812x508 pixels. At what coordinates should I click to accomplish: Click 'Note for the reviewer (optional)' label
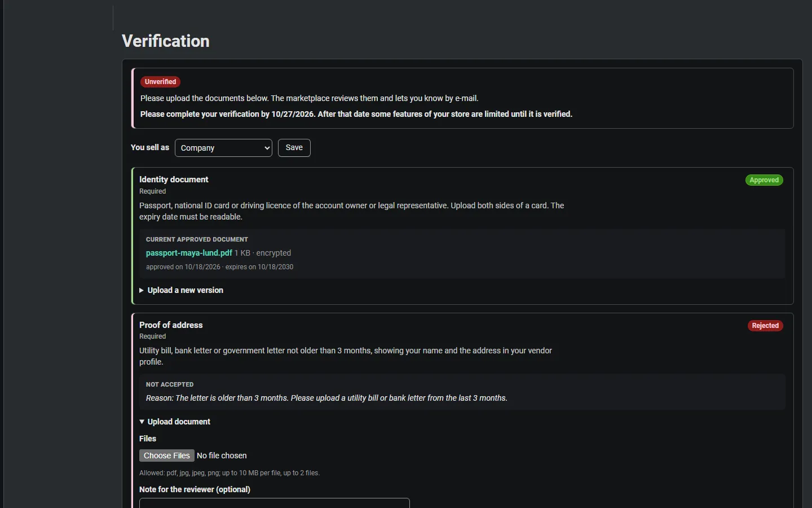point(195,489)
